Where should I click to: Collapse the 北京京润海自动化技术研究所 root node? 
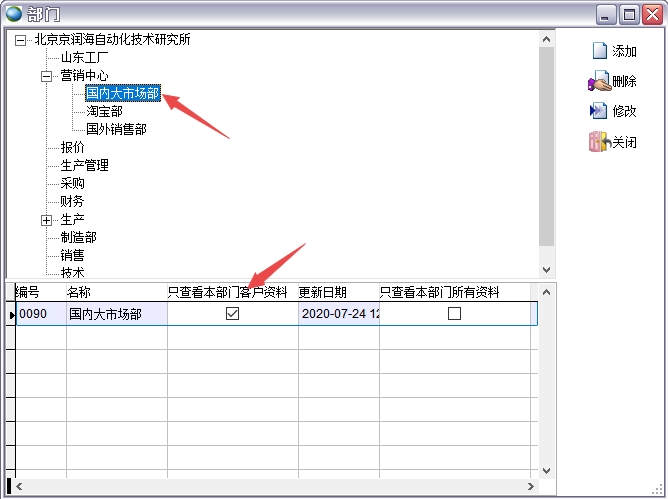21,40
